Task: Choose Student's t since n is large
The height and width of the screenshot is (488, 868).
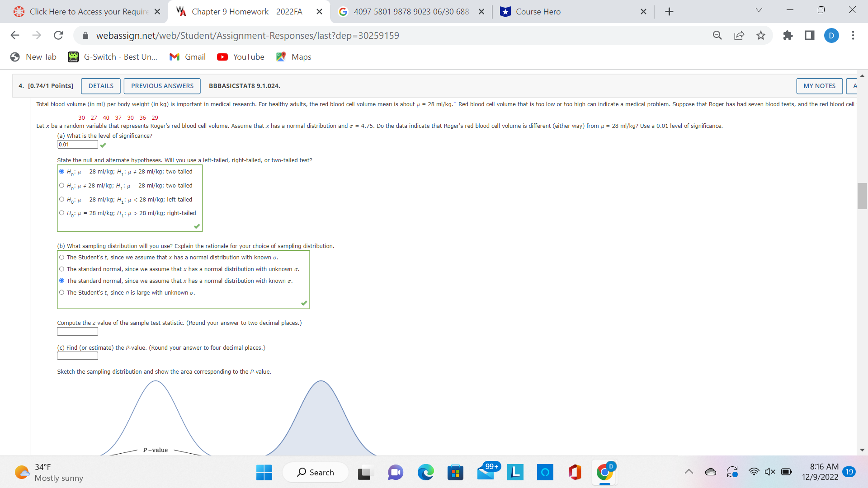Action: (x=62, y=292)
